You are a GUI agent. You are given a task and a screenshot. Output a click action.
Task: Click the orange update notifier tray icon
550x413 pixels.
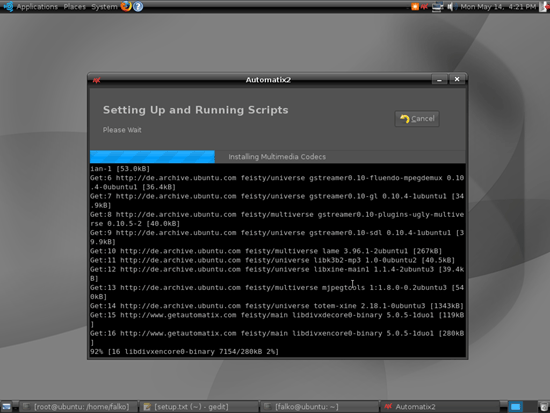pyautogui.click(x=415, y=6)
